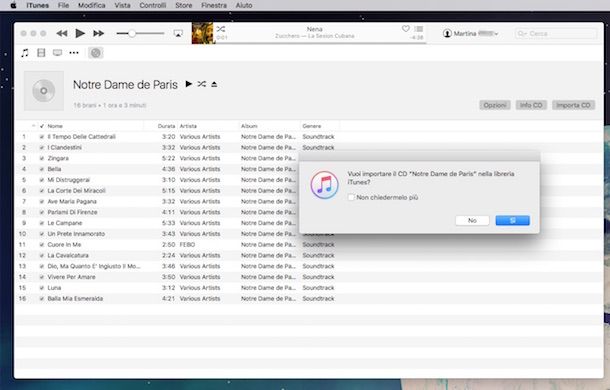The image size is (610, 390).
Task: Toggle checkbox for Ave Maria Pagana
Action: 42,202
